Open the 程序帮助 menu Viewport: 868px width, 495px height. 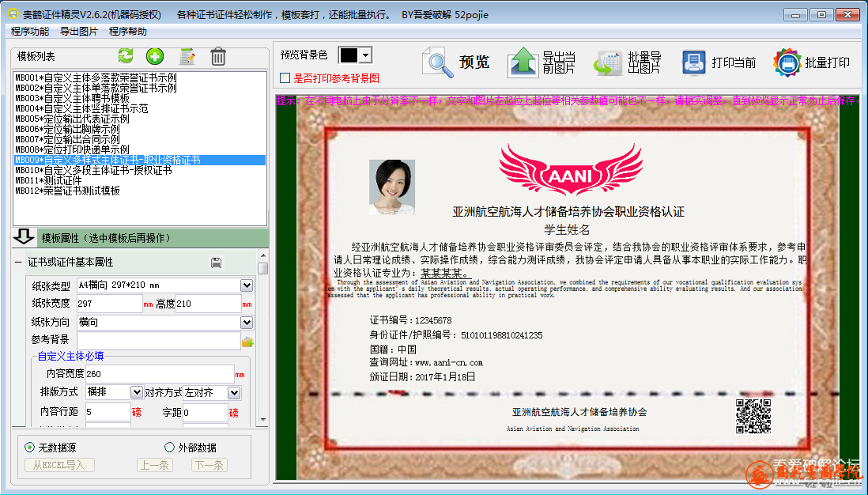pyautogui.click(x=128, y=32)
